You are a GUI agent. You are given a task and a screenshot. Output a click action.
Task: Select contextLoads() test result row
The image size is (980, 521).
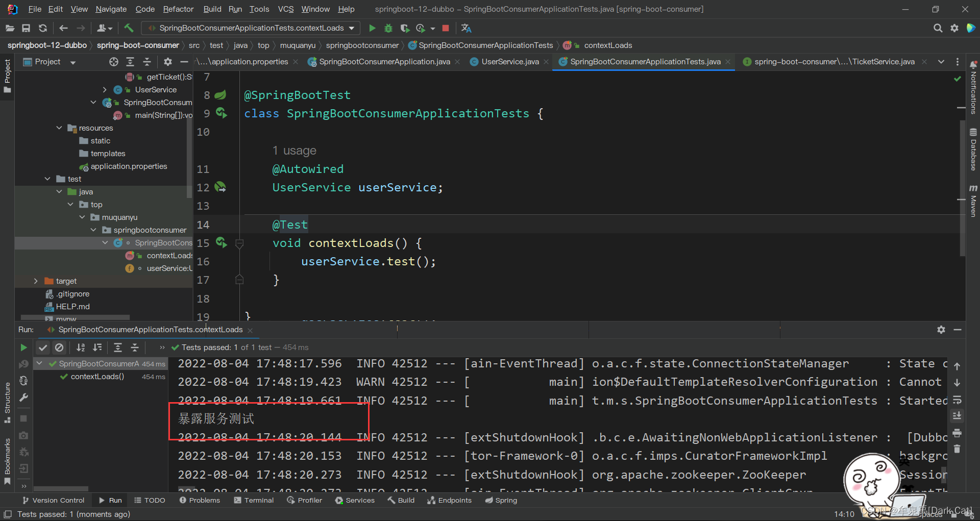[x=101, y=377]
